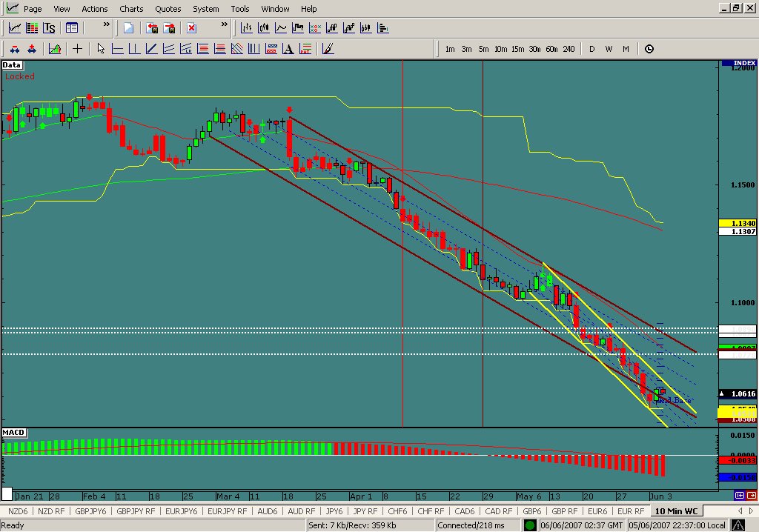
Task: Switch chart to Monthly M timeframe
Action: click(x=626, y=49)
